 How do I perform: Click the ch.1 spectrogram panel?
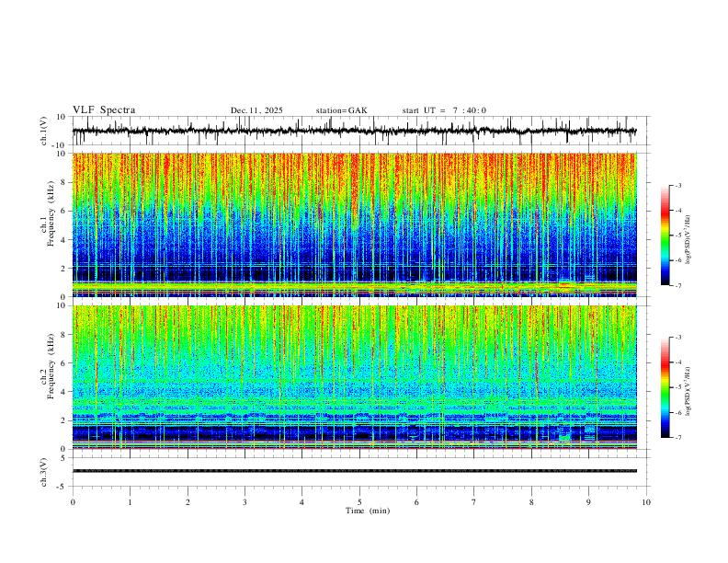(354, 224)
